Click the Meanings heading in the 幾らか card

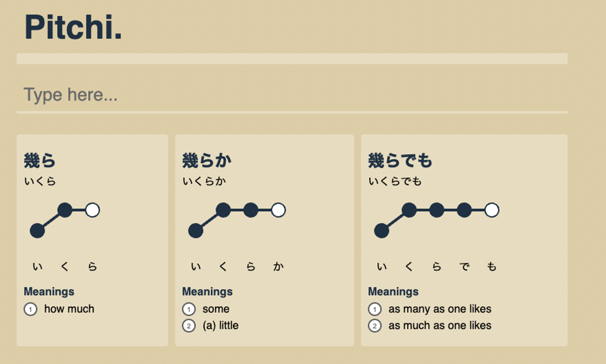[207, 291]
